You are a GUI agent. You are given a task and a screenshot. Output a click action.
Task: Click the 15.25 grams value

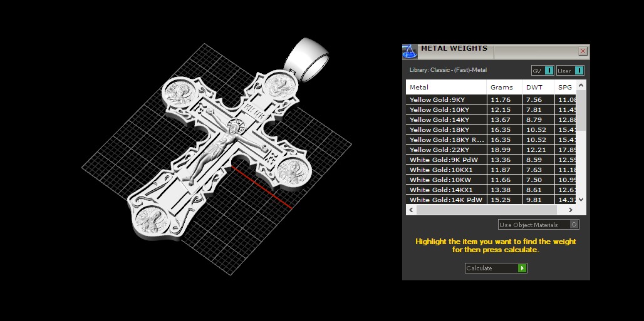(499, 200)
